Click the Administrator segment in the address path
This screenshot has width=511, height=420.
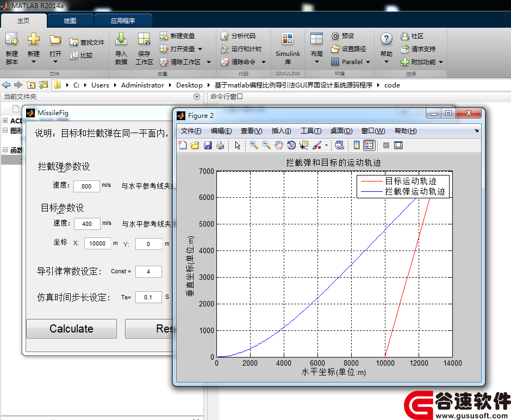click(142, 85)
